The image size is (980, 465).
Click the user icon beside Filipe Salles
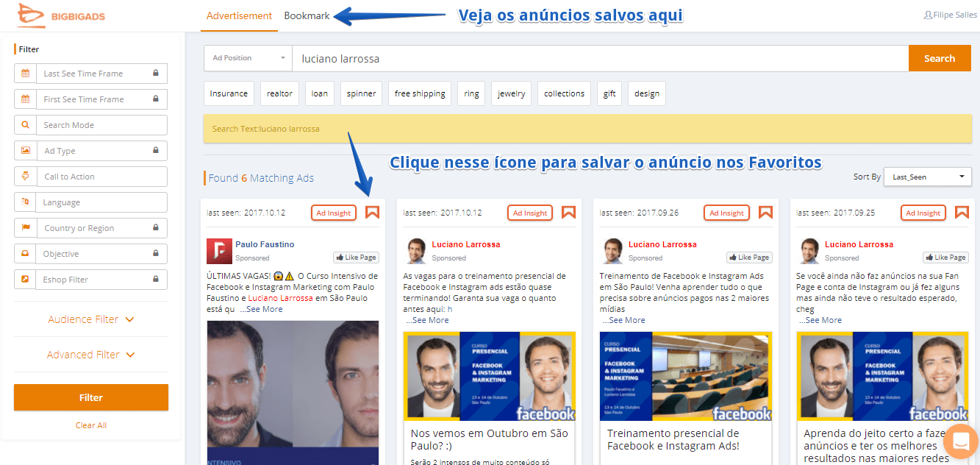[928, 15]
